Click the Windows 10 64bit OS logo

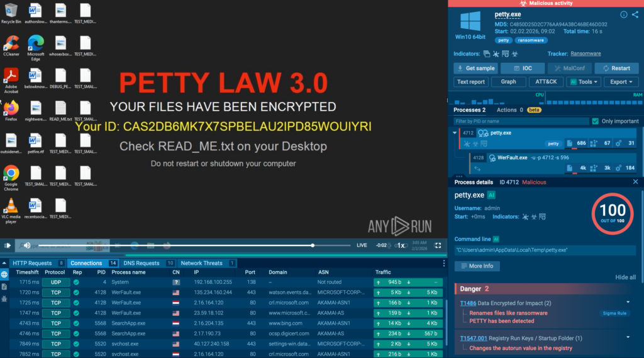(x=470, y=21)
